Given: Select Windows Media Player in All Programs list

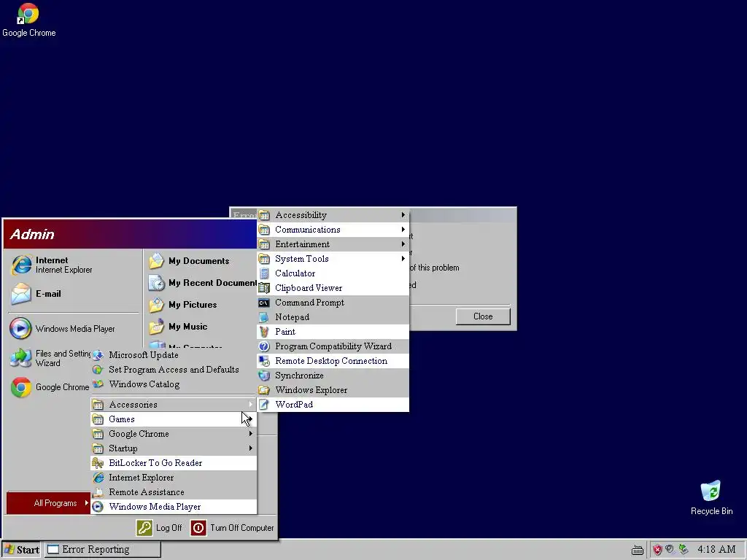Looking at the screenshot, I should click(174, 507).
